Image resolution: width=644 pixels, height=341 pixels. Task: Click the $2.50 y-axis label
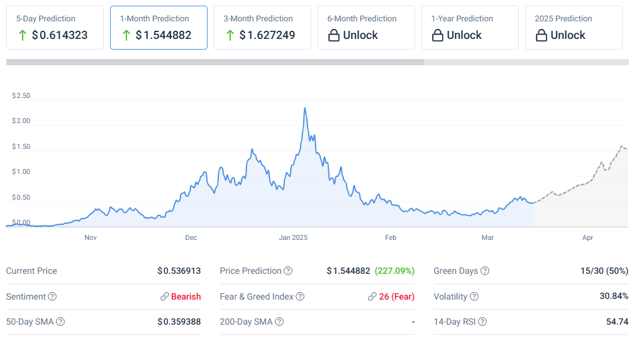(21, 95)
